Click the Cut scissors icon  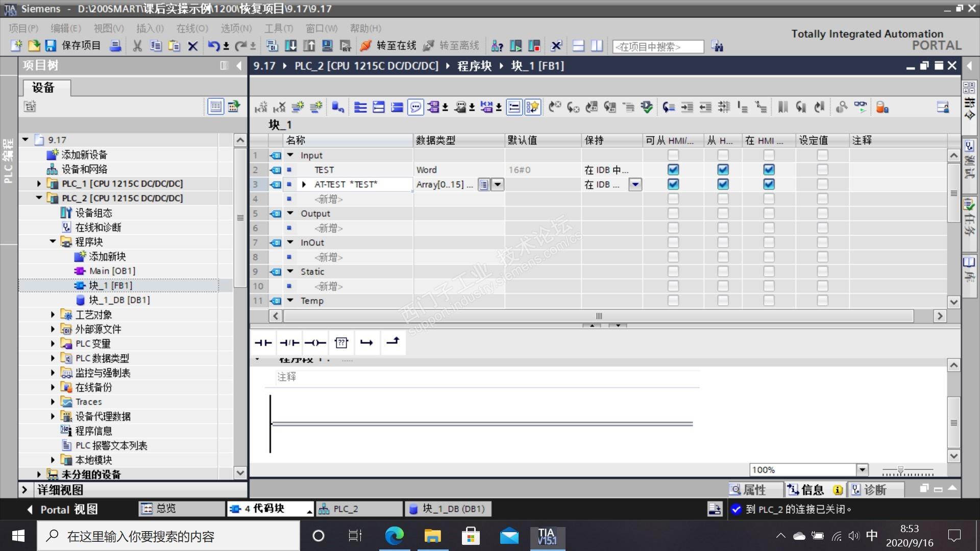click(137, 46)
